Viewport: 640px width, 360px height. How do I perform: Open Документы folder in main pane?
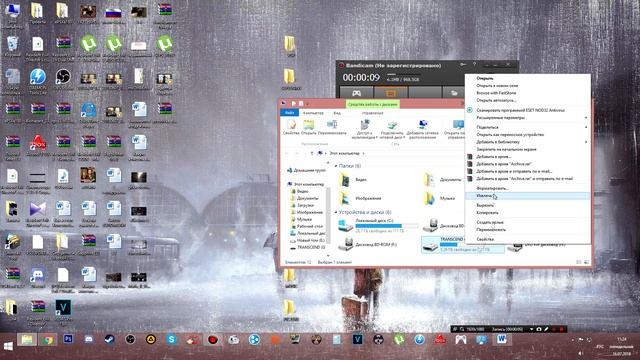442,180
